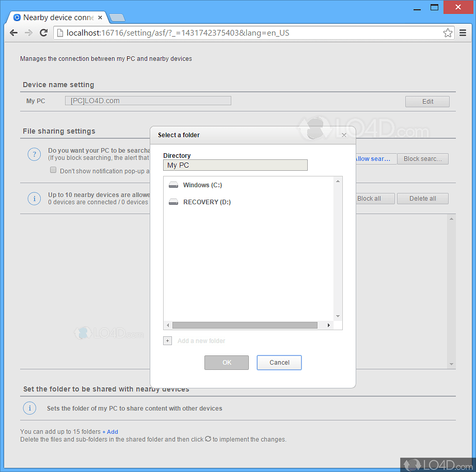
Task: Close the Select a folder dialog
Action: pos(344,135)
